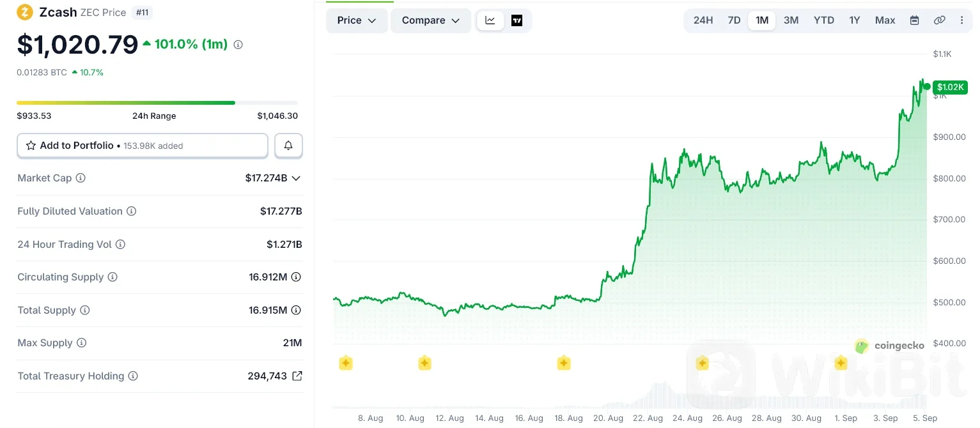Click the star icon in Add to Portfolio
Viewport: 980px width, 428px height.
(x=31, y=146)
